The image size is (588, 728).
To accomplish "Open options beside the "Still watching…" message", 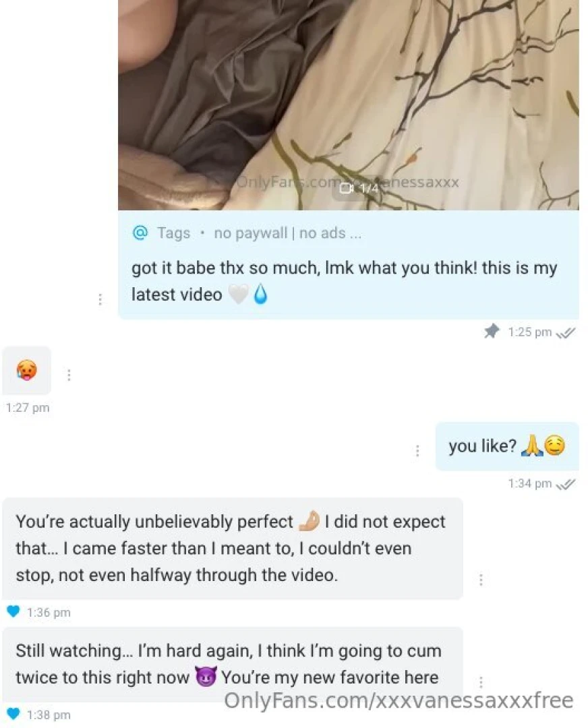I will 481,681.
